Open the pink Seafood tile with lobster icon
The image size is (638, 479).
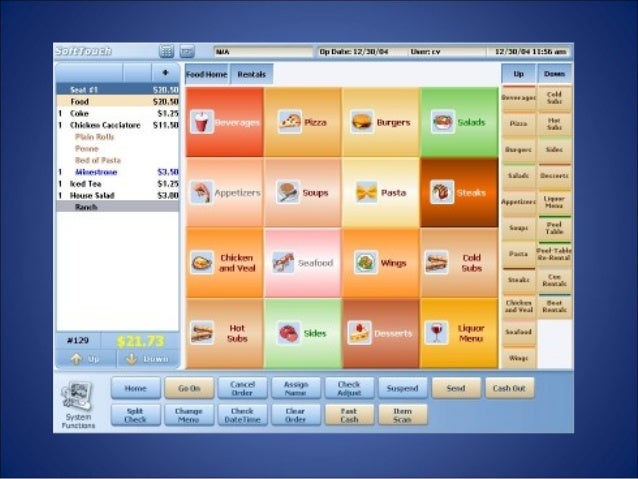pyautogui.click(x=303, y=263)
